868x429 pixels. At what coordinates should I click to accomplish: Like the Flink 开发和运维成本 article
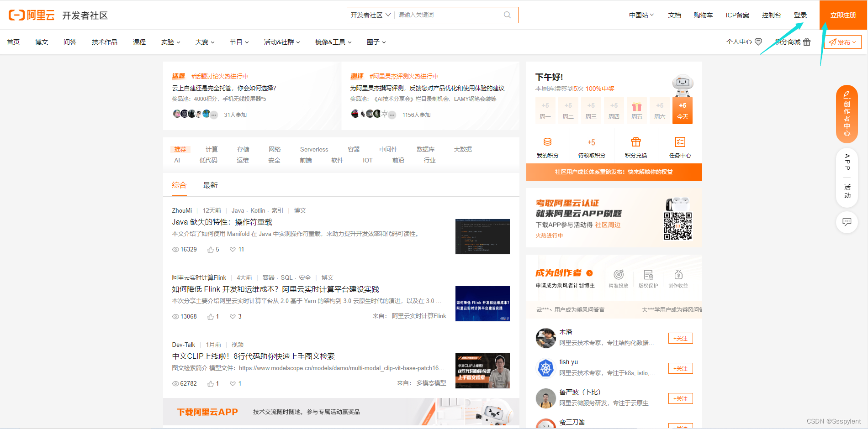pyautogui.click(x=211, y=317)
